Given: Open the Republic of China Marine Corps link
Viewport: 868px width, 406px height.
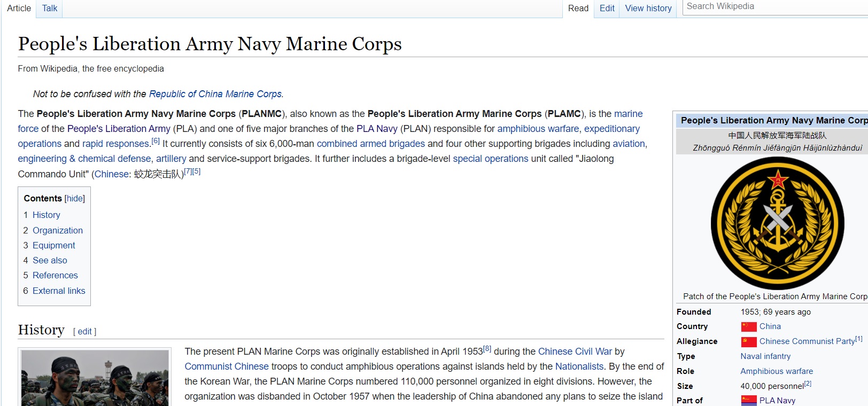Looking at the screenshot, I should point(215,94).
